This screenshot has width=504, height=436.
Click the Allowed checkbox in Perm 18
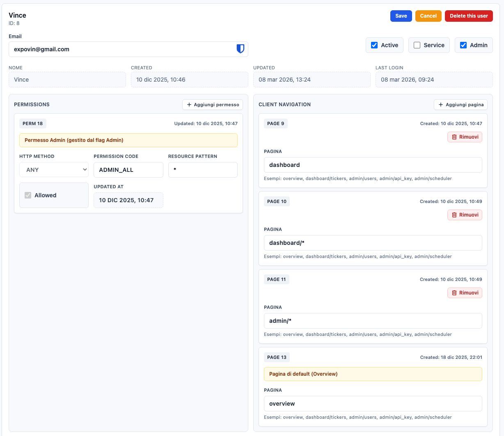coord(28,195)
